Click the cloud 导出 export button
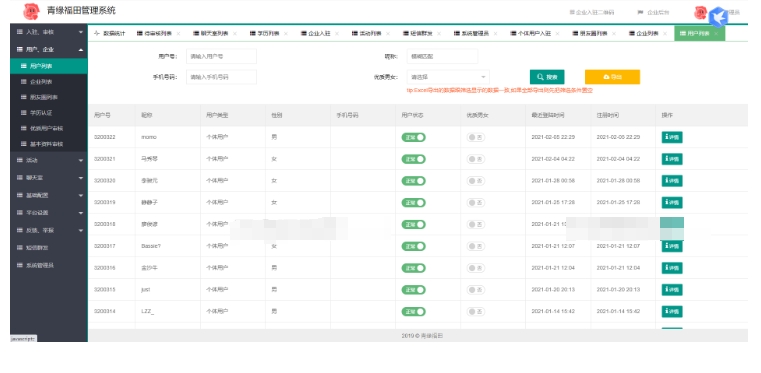 612,77
